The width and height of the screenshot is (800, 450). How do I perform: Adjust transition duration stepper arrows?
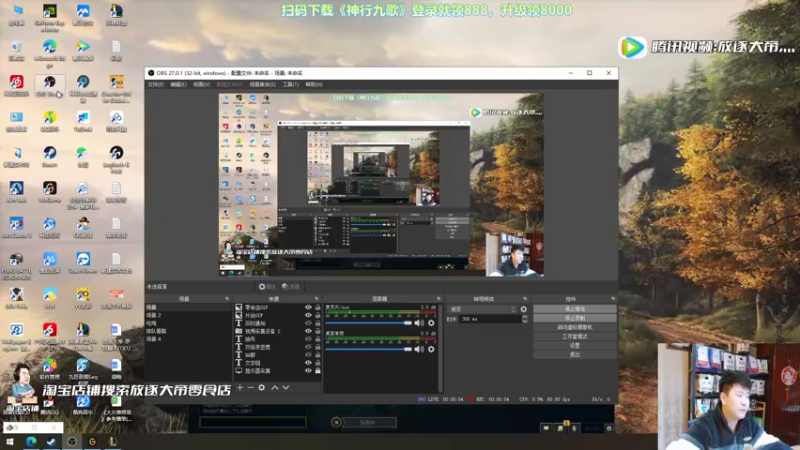tap(524, 319)
